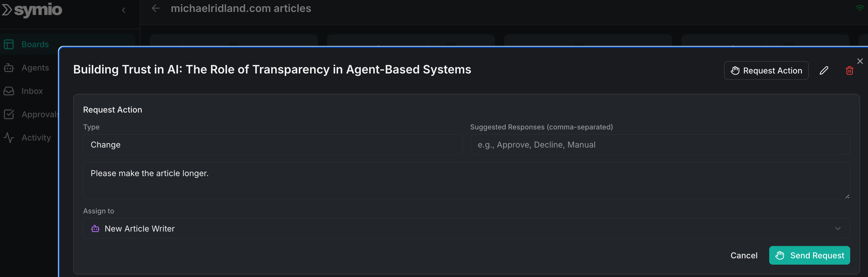Screen dimensions: 868x277
Task: Navigate back with the top arrow
Action: [x=155, y=8]
